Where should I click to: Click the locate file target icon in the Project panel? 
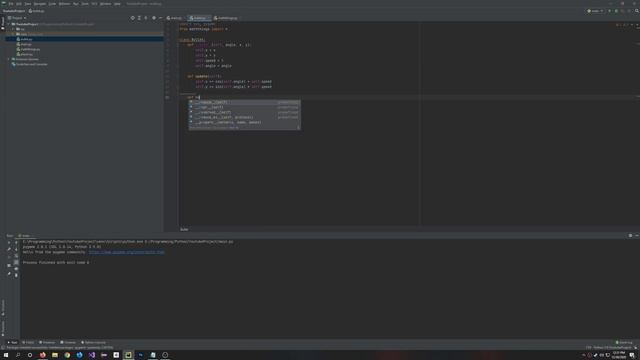pyautogui.click(x=133, y=18)
